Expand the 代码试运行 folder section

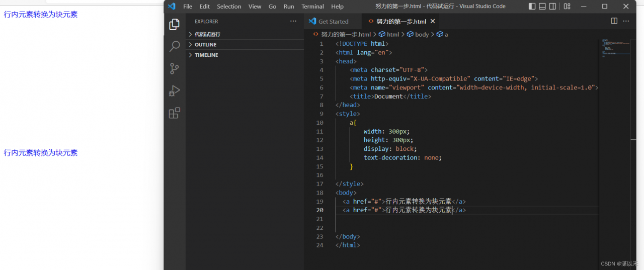tap(207, 34)
